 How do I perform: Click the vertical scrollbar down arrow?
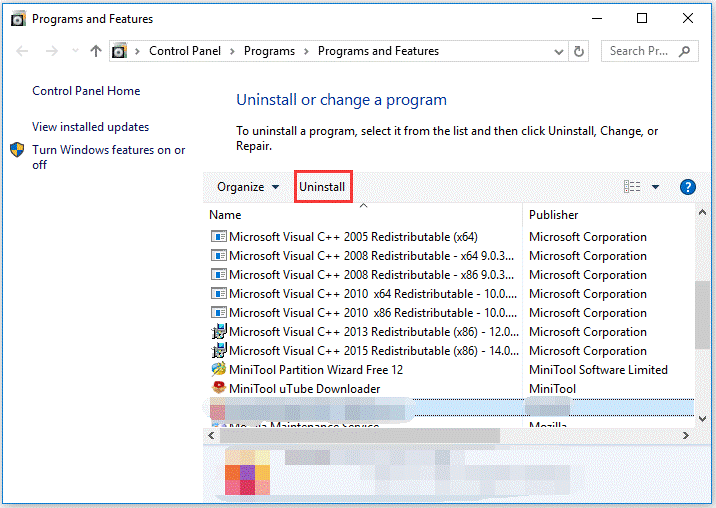[702, 418]
